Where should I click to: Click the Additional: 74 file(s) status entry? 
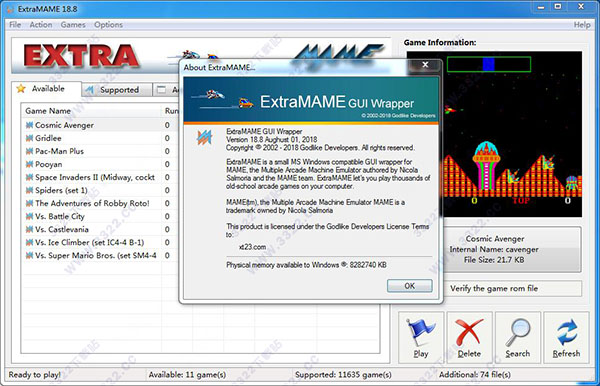coord(474,375)
